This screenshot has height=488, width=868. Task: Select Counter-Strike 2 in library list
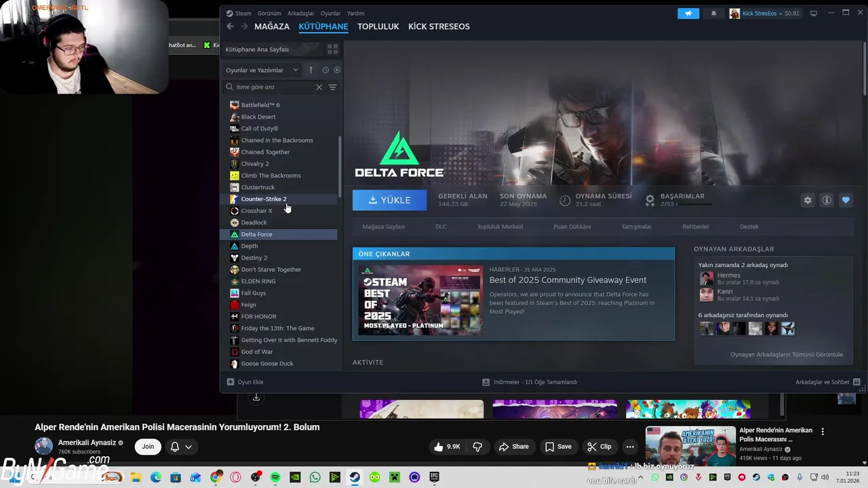click(x=279, y=199)
